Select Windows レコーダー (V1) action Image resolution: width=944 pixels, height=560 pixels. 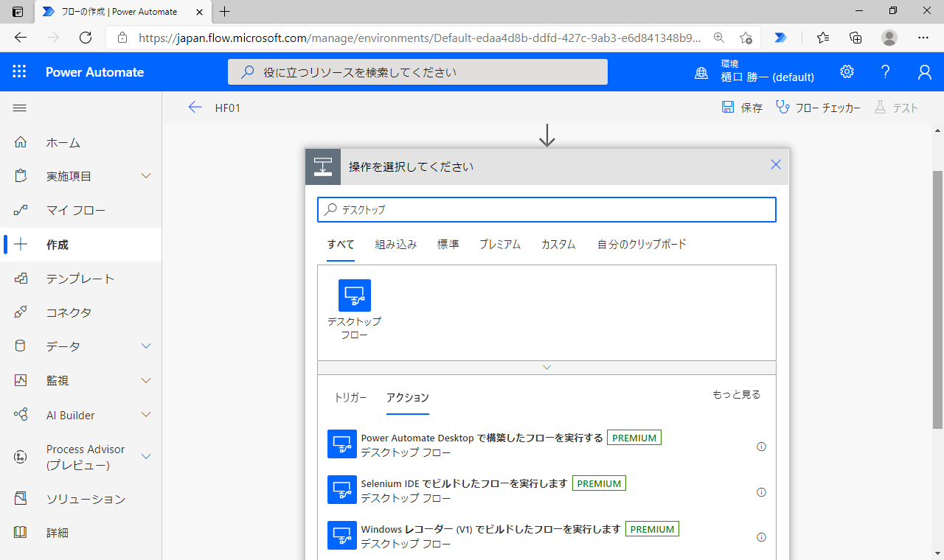(x=546, y=536)
